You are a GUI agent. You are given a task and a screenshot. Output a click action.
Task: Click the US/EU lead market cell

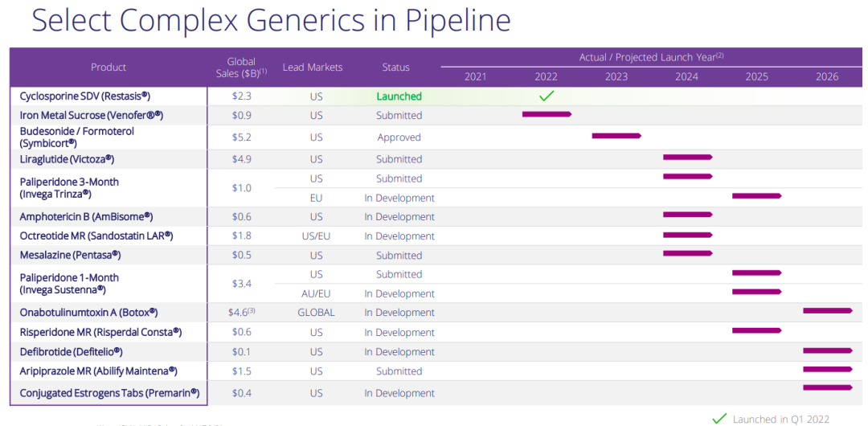pos(316,236)
